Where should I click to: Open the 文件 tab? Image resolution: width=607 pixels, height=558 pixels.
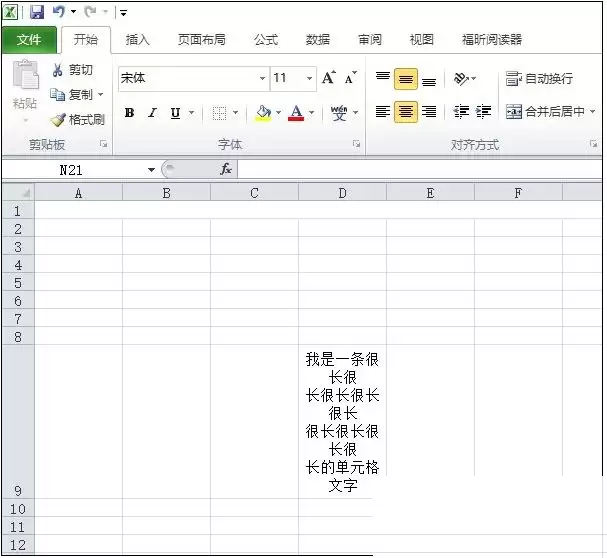pyautogui.click(x=29, y=39)
